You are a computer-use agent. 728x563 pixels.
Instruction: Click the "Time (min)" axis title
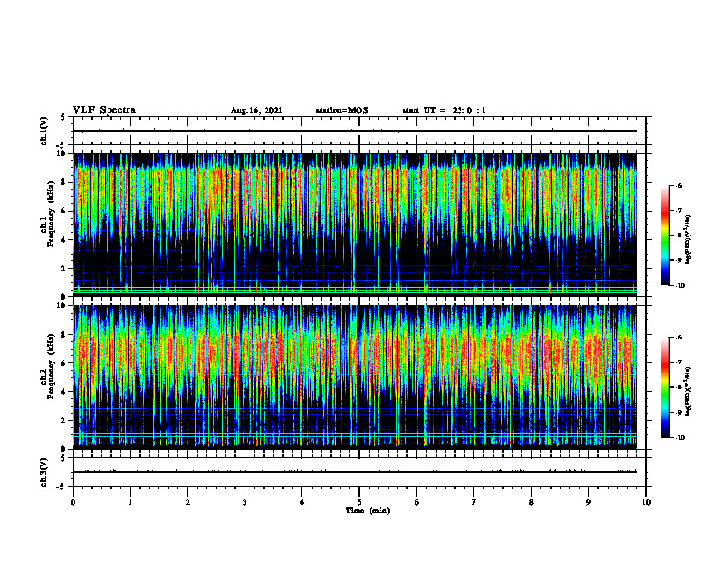tap(368, 511)
